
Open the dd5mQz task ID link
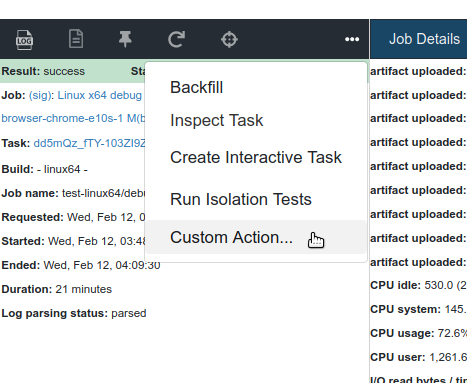tap(89, 143)
